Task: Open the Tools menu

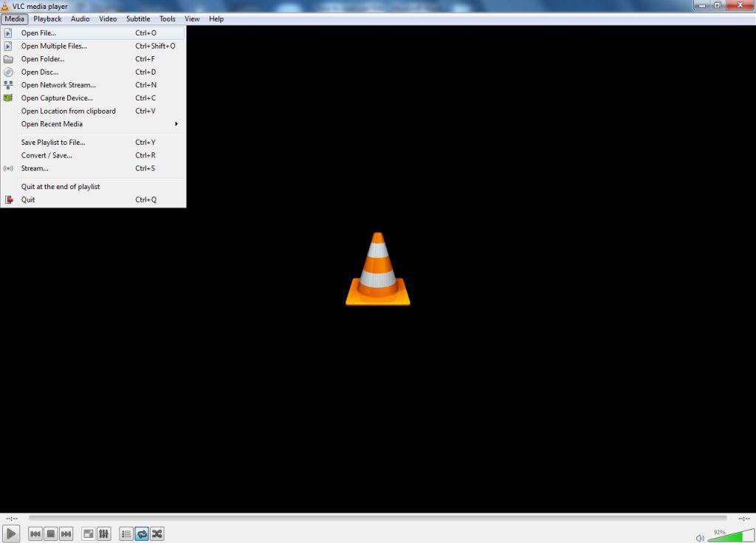Action: pos(168,18)
